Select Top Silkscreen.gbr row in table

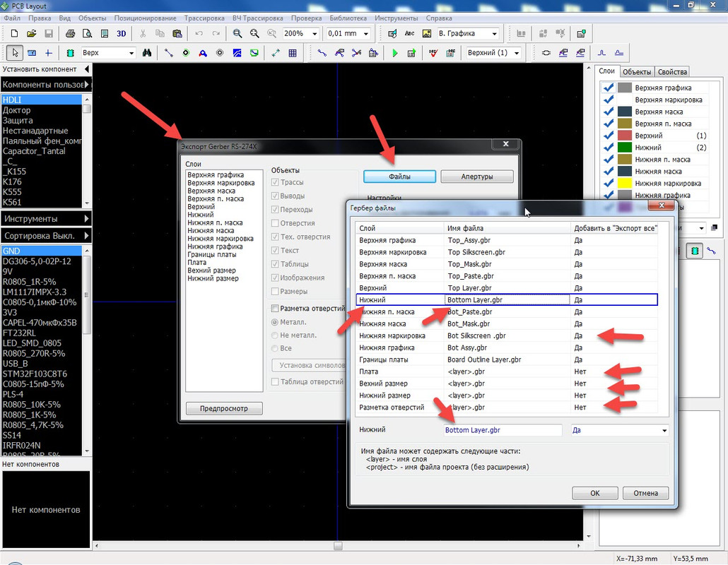[x=507, y=252]
